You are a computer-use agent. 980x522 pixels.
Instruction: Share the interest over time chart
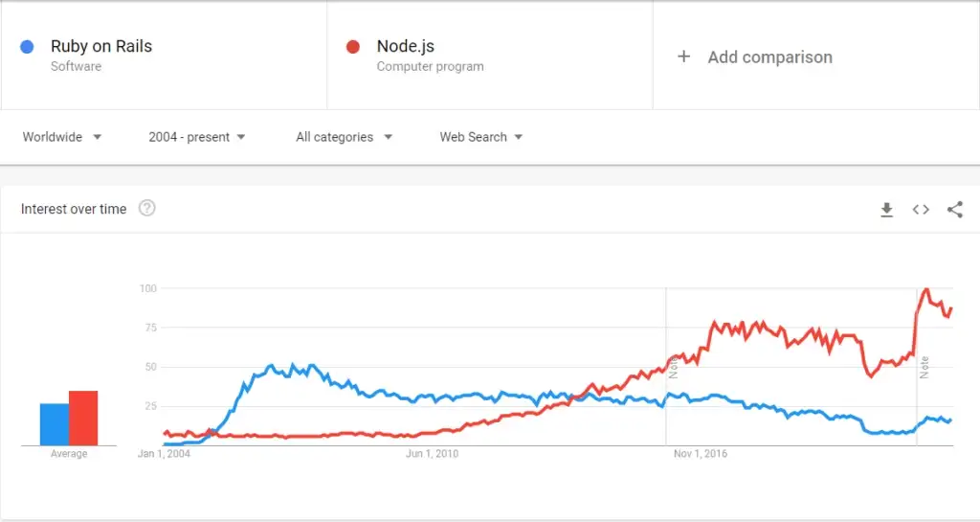954,210
